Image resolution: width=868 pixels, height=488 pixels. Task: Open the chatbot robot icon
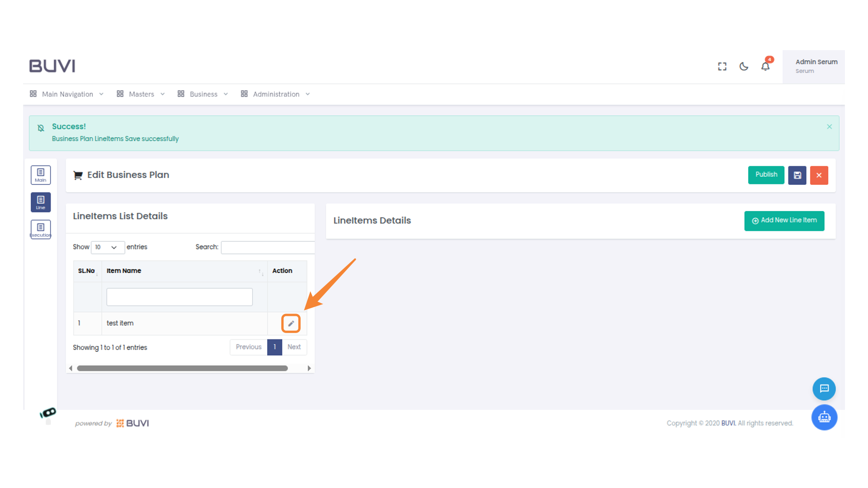click(x=824, y=417)
